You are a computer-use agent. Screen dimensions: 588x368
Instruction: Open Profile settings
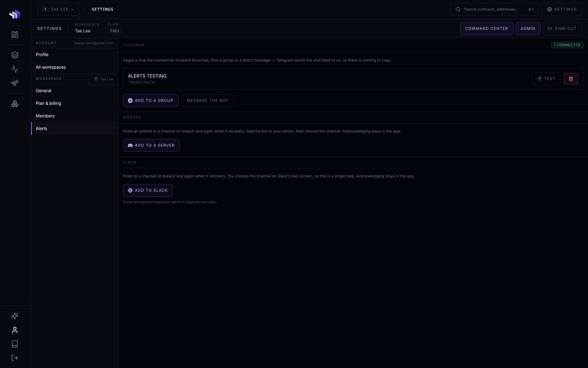[74, 54]
